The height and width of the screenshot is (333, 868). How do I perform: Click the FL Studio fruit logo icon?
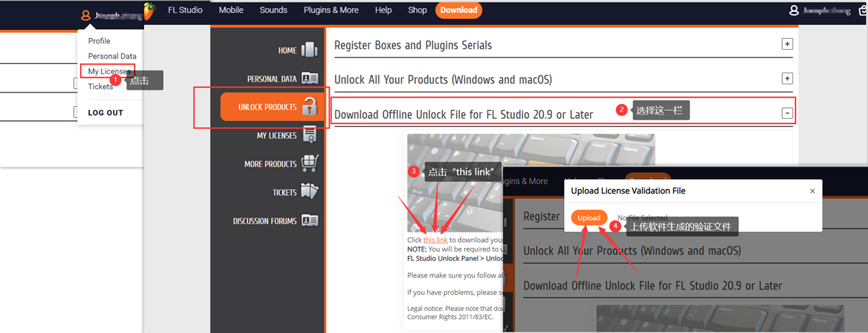click(x=149, y=10)
